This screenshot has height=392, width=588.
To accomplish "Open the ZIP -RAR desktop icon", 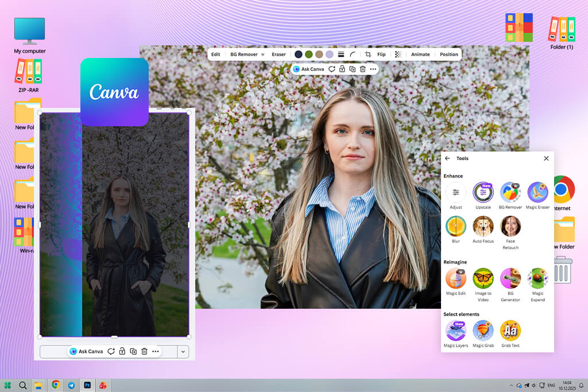I will (x=29, y=76).
